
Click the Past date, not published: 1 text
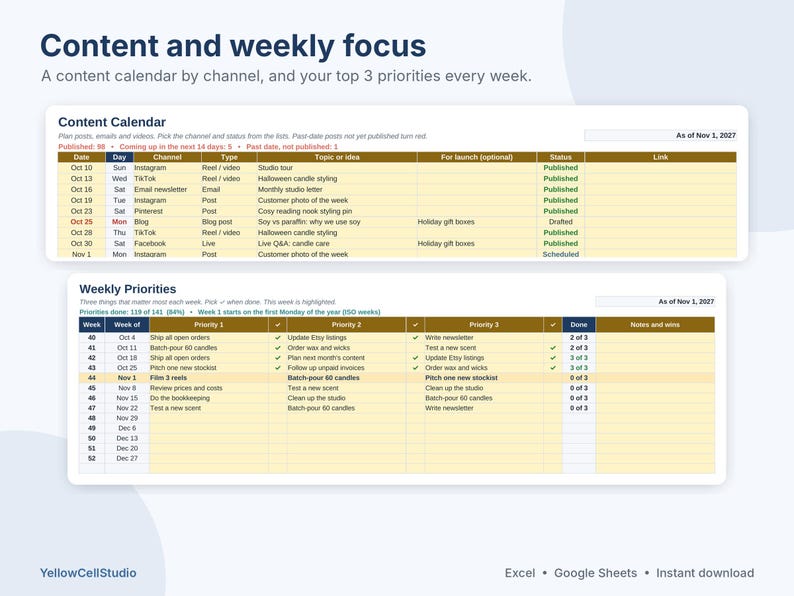click(x=292, y=147)
